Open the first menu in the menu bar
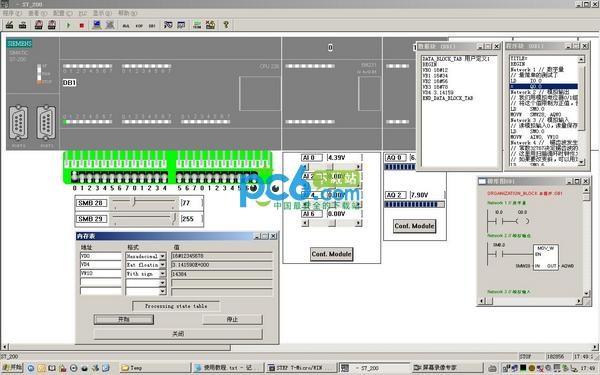 point(12,13)
